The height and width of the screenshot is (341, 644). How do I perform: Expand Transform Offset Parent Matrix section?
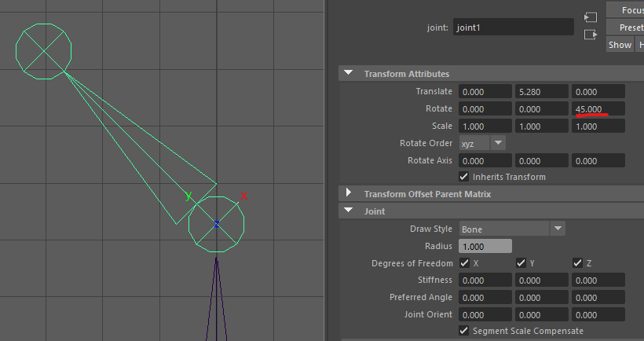coord(349,193)
